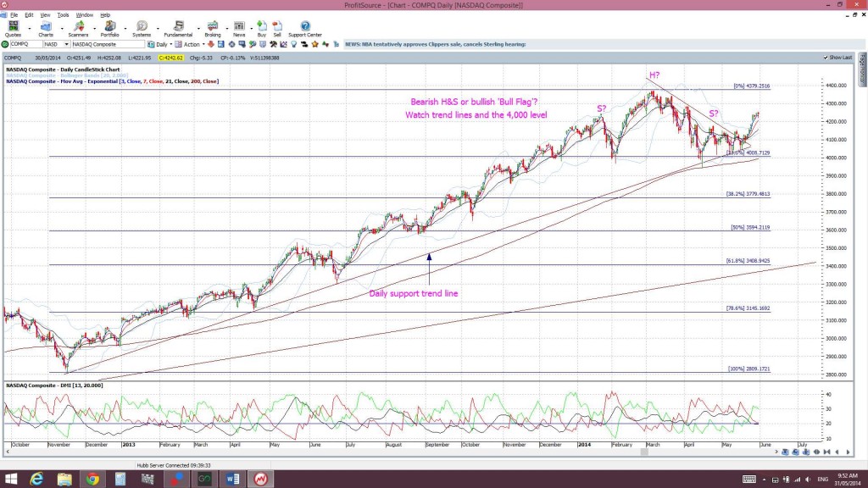Open Google Chrome from taskbar
The image size is (868, 488).
pos(92,479)
